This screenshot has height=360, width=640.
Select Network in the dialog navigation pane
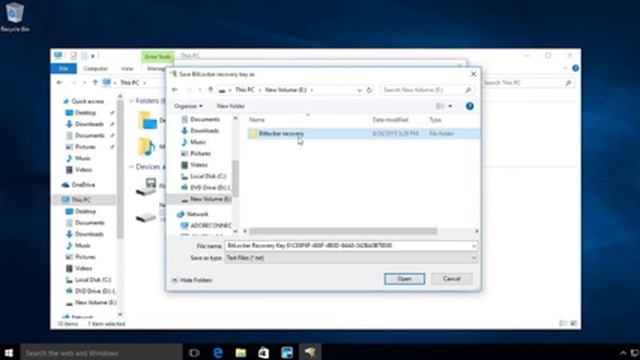[198, 214]
